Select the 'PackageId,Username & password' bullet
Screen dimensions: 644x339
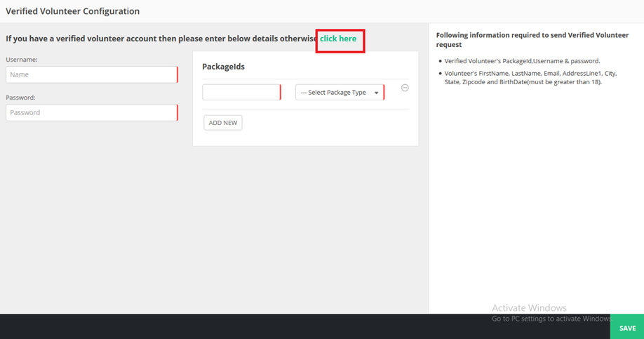coord(522,61)
